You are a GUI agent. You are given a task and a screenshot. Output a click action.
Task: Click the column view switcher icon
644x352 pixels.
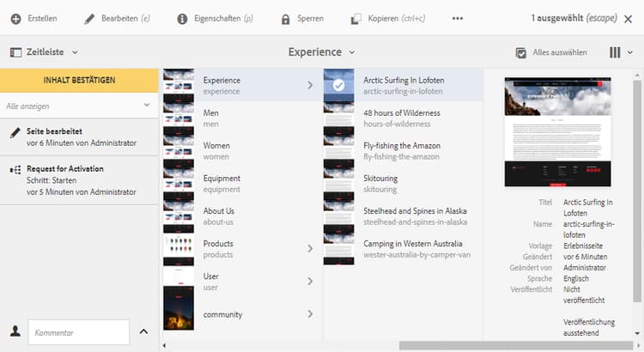615,52
